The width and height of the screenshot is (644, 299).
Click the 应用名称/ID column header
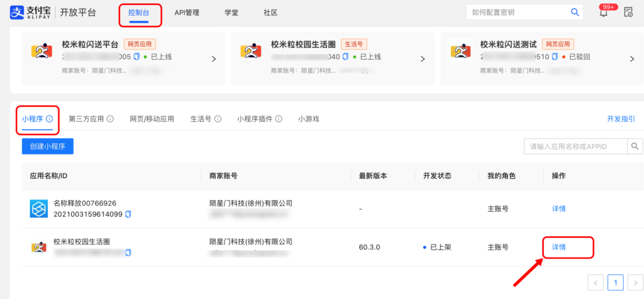pos(48,176)
